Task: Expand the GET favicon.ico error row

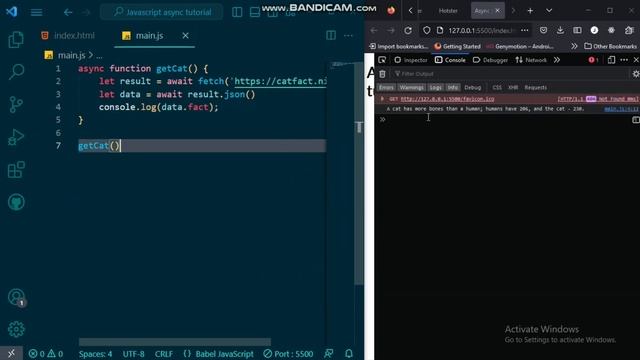Action: click(x=382, y=99)
